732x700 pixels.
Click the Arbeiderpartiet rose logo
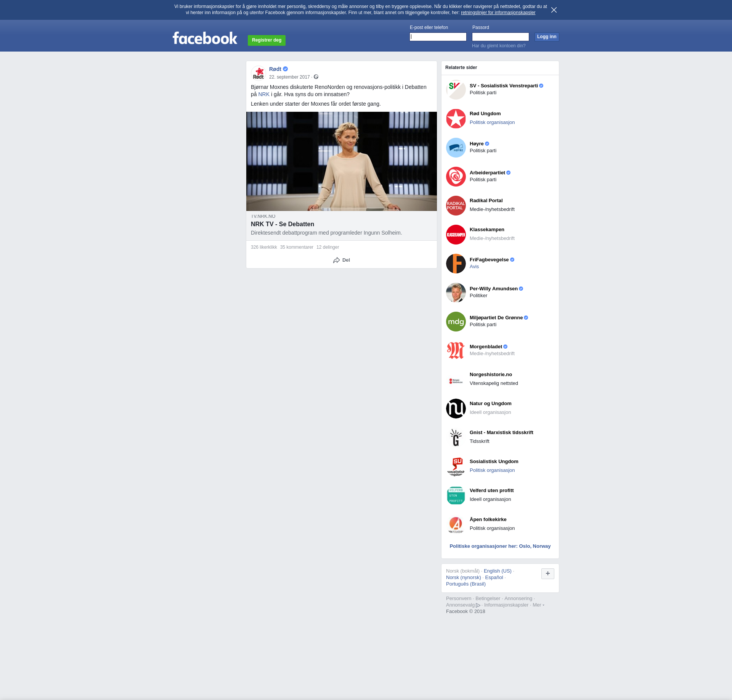coord(456,177)
